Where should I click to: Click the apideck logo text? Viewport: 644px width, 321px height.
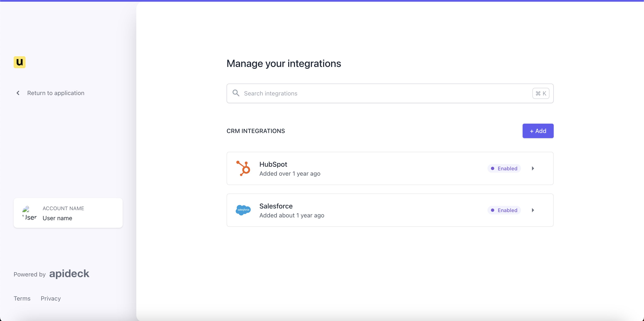pyautogui.click(x=69, y=273)
